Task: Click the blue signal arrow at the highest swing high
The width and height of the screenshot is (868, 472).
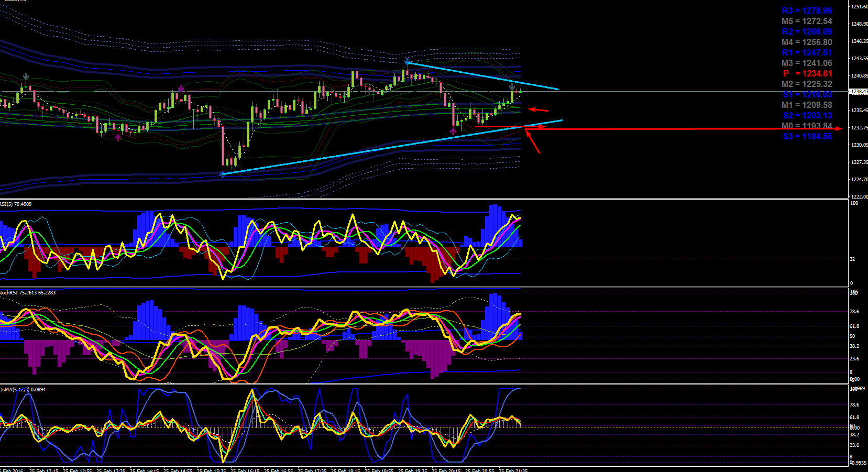Action: point(406,62)
